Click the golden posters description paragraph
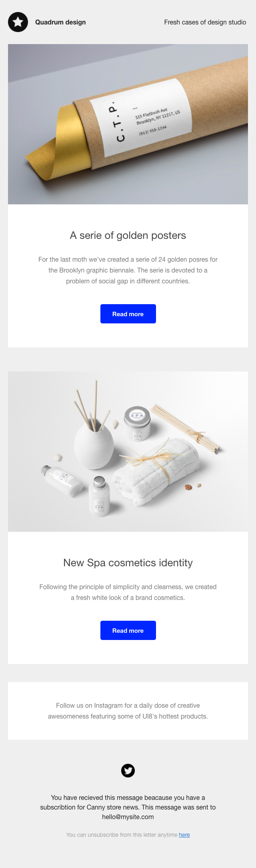The height and width of the screenshot is (868, 256). coord(128,270)
